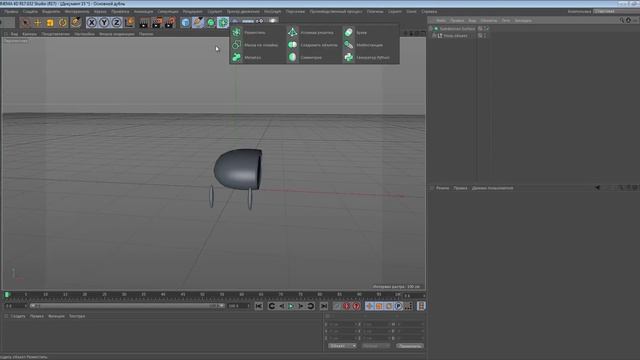The image size is (640, 360).
Task: Toggle rotation key recording icon
Action: pos(389,306)
